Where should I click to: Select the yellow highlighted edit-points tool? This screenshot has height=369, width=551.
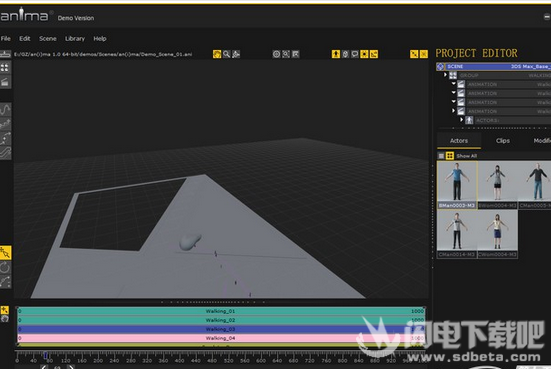[x=5, y=253]
